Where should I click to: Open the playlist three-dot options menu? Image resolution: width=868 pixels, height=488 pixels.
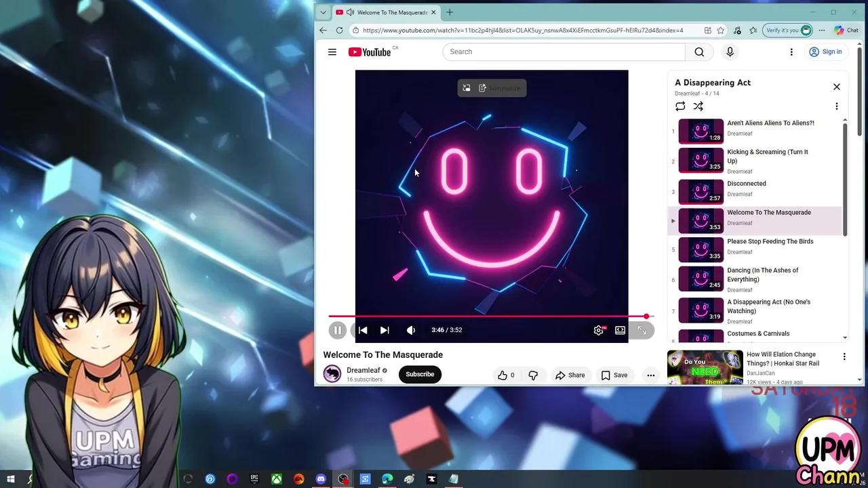pyautogui.click(x=837, y=106)
